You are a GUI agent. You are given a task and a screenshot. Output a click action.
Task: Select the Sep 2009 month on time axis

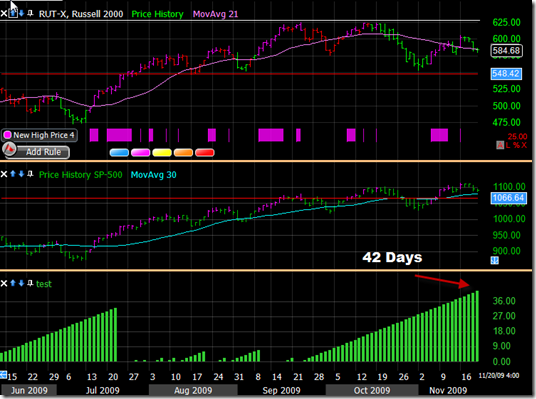coord(281,390)
